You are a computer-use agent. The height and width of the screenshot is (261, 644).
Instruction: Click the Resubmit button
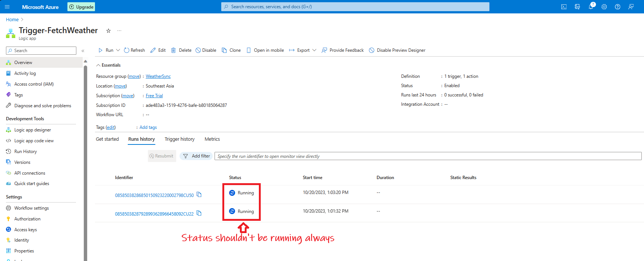pyautogui.click(x=162, y=156)
